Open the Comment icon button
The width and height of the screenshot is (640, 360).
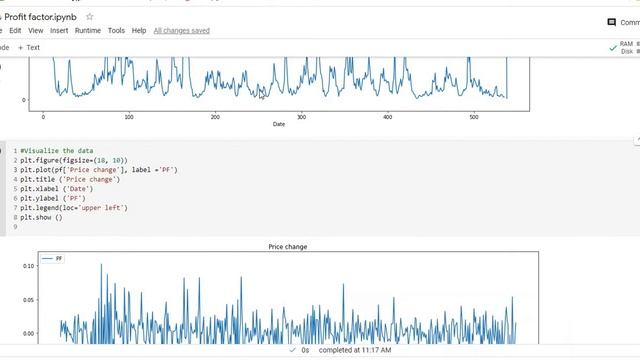pos(611,22)
